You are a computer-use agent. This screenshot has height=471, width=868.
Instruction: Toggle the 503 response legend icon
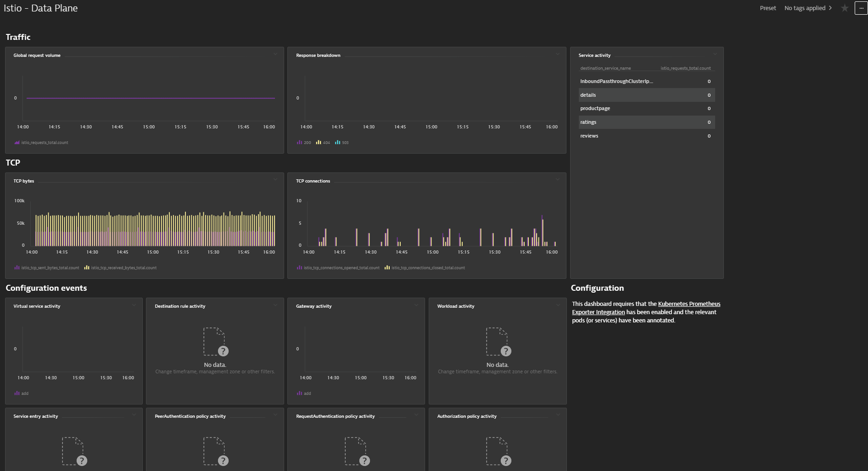(337, 143)
